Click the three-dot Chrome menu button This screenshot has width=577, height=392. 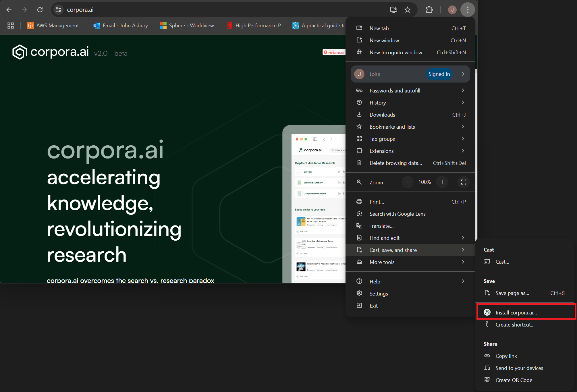(x=468, y=10)
